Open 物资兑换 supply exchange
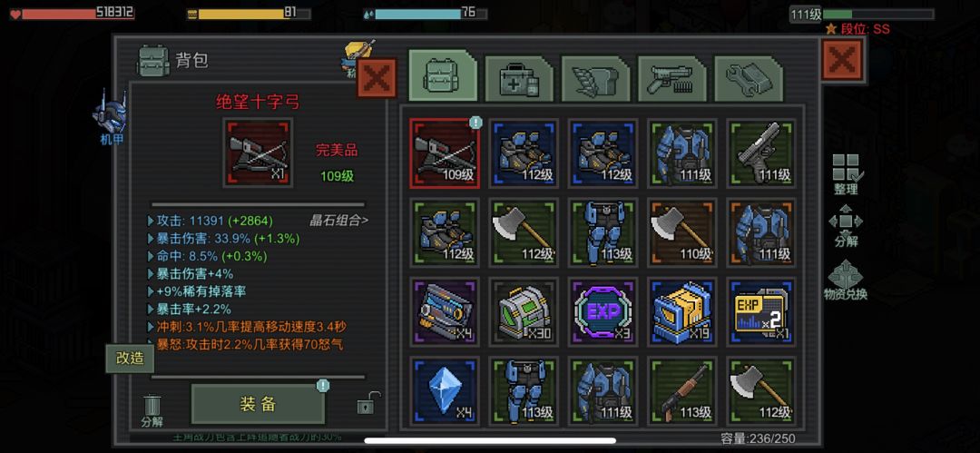 [x=845, y=280]
